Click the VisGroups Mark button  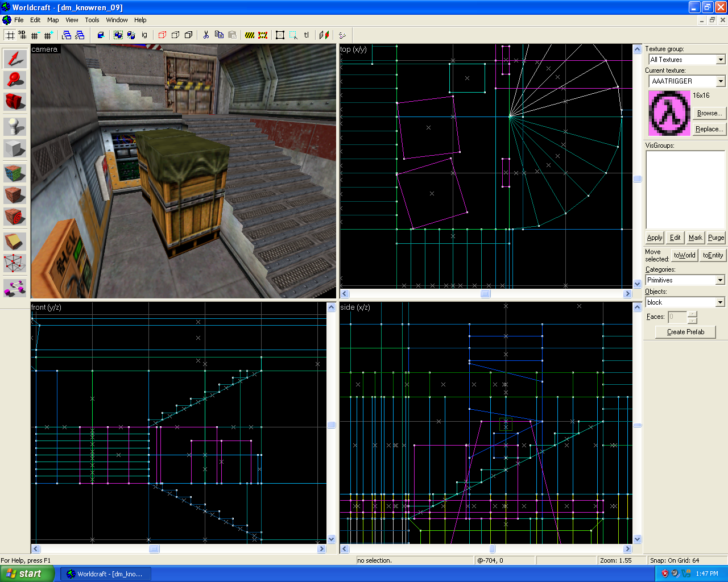pyautogui.click(x=696, y=238)
